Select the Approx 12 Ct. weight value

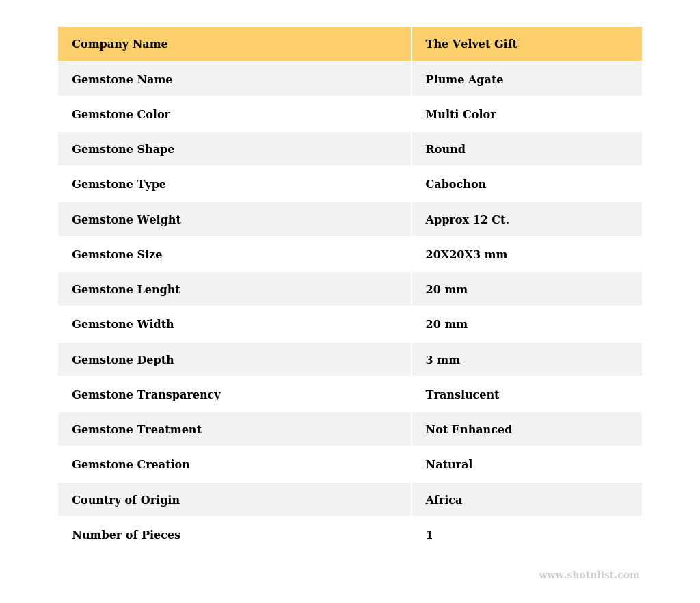[x=467, y=220]
